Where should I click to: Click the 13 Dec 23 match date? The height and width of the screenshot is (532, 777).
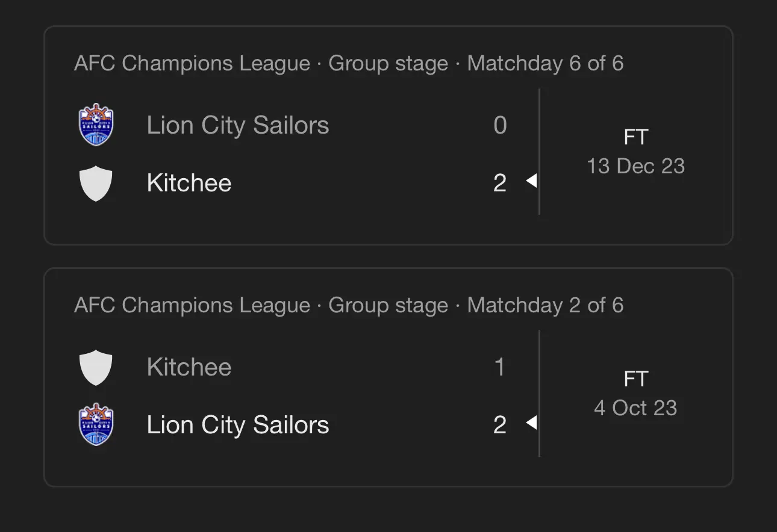[x=635, y=166]
